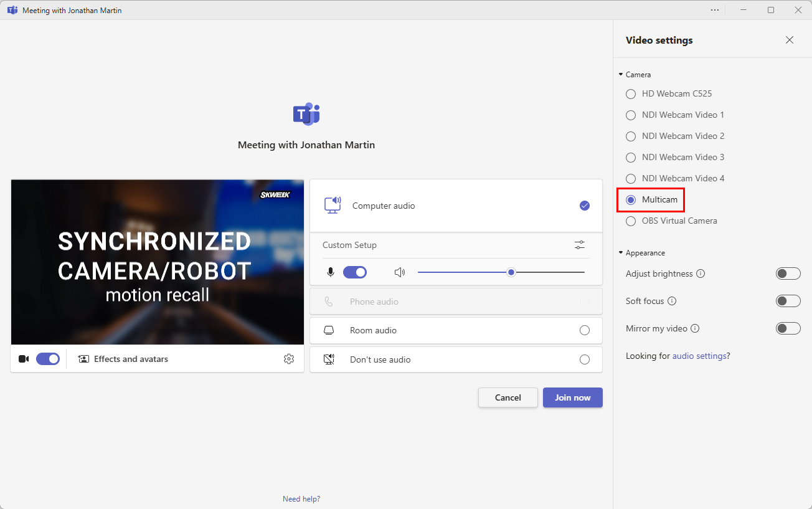Select the Room audio radio button
This screenshot has height=509, width=812.
[584, 330]
